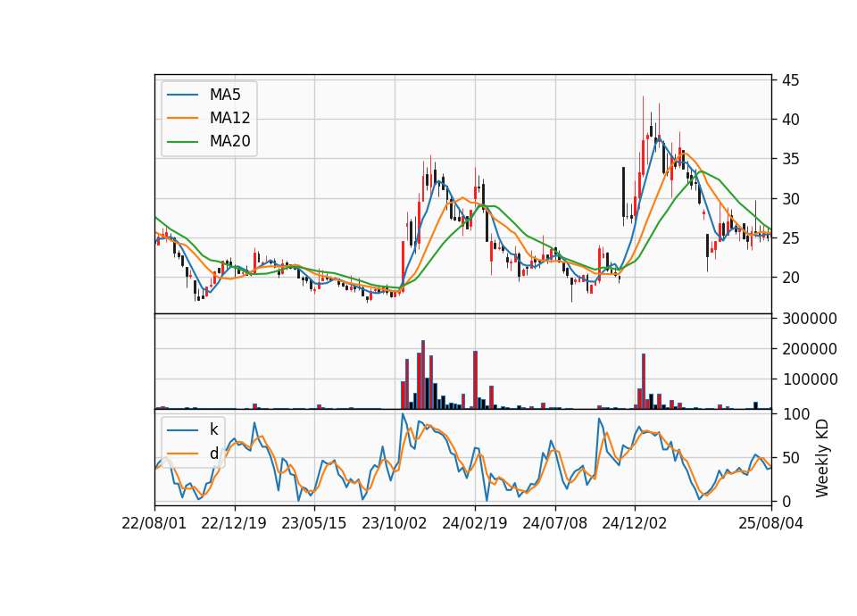Click the Weekly KD axis title
Viewport: 857px width, 616px height.
point(821,458)
